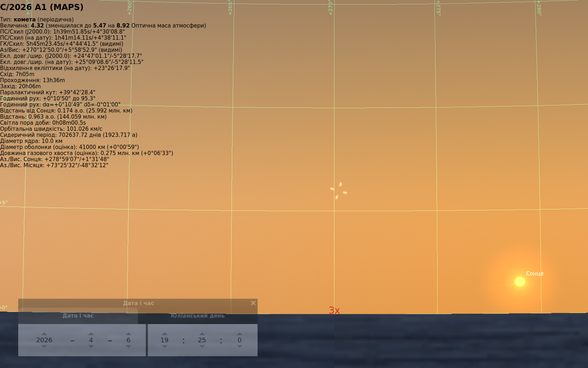Decrease the hour value below 19

pyautogui.click(x=164, y=347)
